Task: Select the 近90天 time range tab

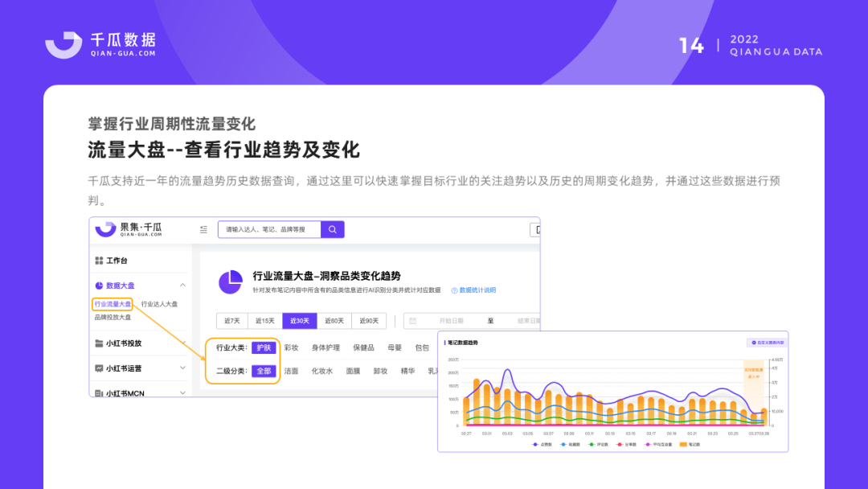Action: (369, 321)
